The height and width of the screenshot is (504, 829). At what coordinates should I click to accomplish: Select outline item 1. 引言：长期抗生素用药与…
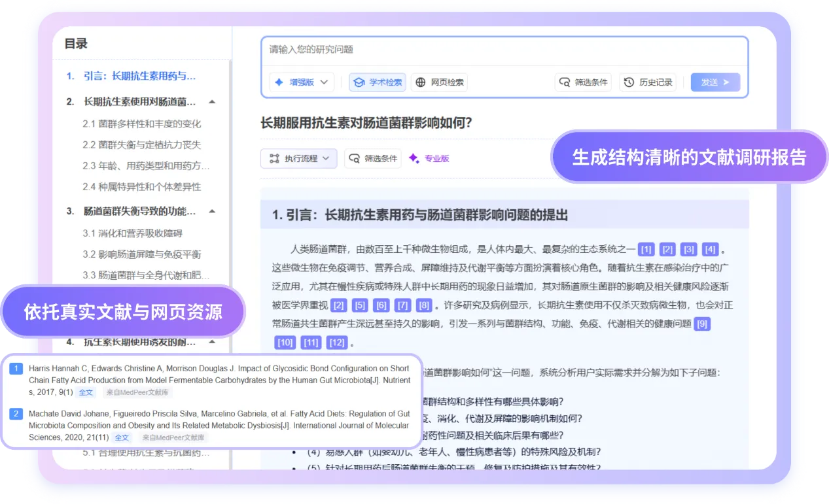coord(131,76)
